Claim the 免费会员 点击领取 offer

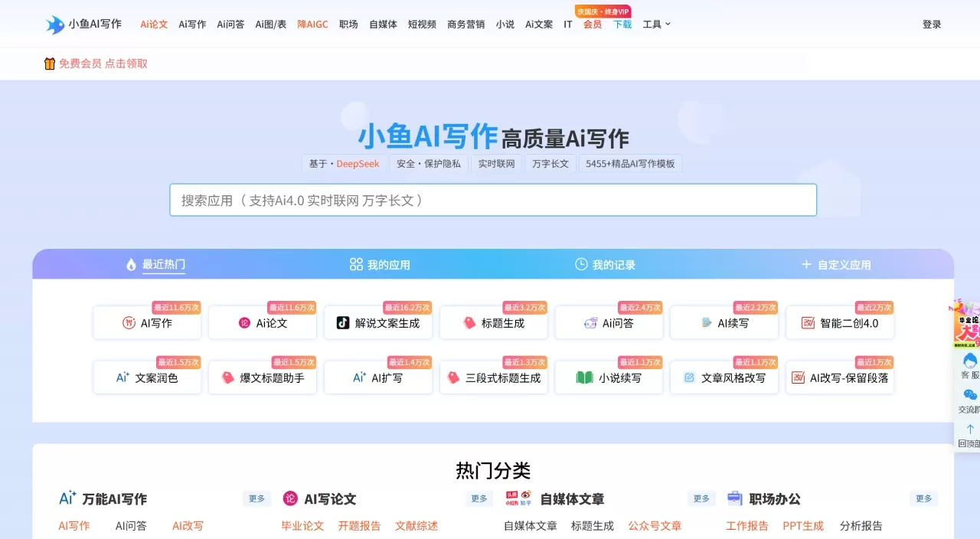(x=96, y=64)
